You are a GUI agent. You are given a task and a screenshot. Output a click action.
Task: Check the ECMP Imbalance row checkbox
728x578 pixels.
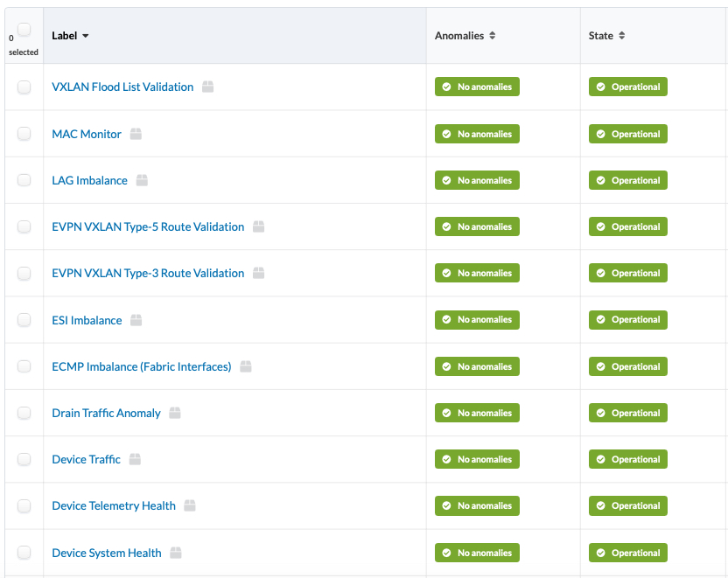tap(24, 366)
